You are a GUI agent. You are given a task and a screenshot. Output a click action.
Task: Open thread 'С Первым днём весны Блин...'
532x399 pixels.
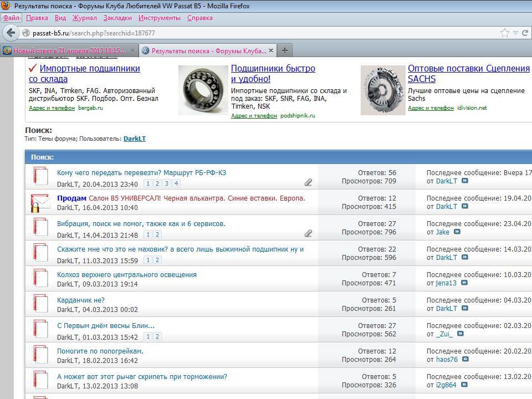106,325
